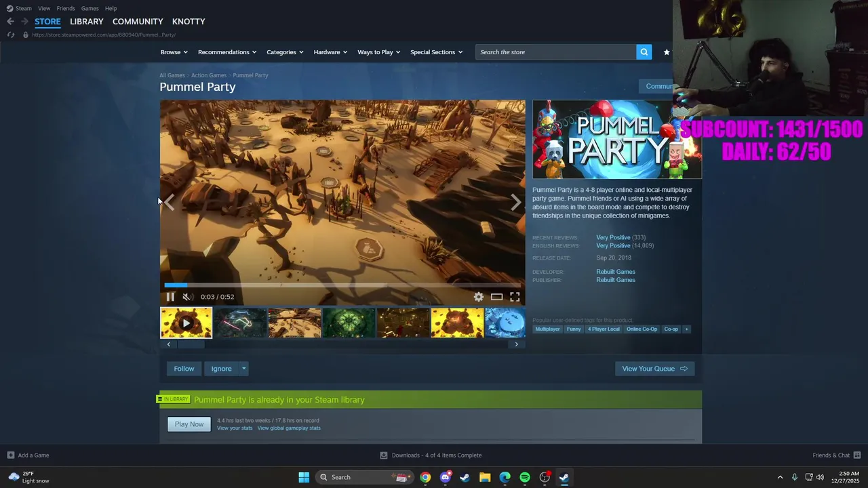Click the search magnifier button in the store
Screen dimensions: 868x488
tap(644, 52)
